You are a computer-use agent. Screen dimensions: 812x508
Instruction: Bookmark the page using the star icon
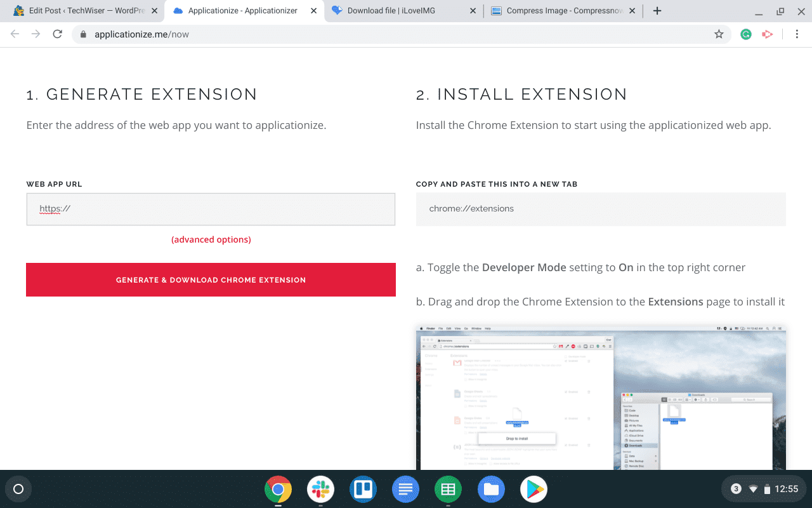click(719, 34)
